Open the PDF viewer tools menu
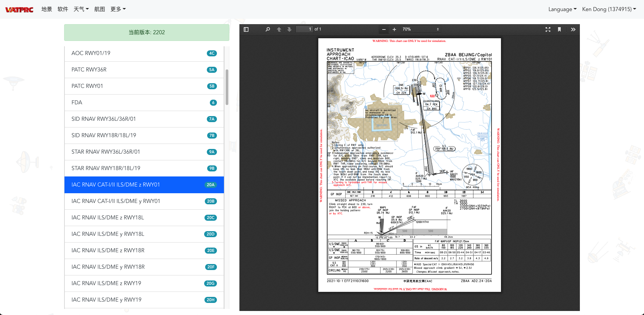 click(573, 30)
